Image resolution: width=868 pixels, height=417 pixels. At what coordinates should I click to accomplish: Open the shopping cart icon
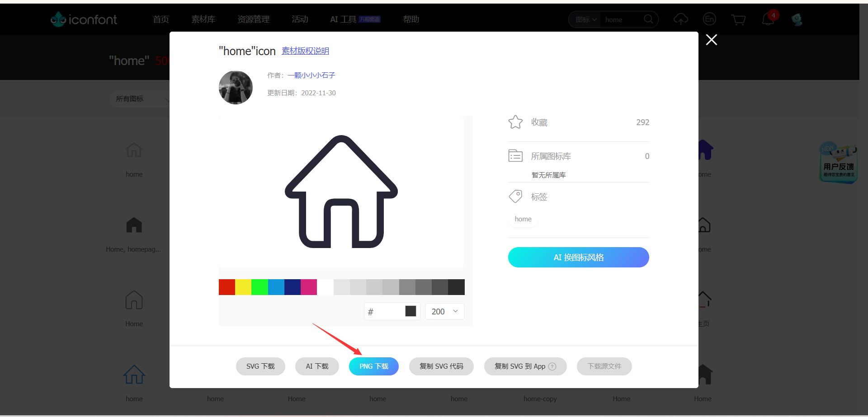coord(738,19)
